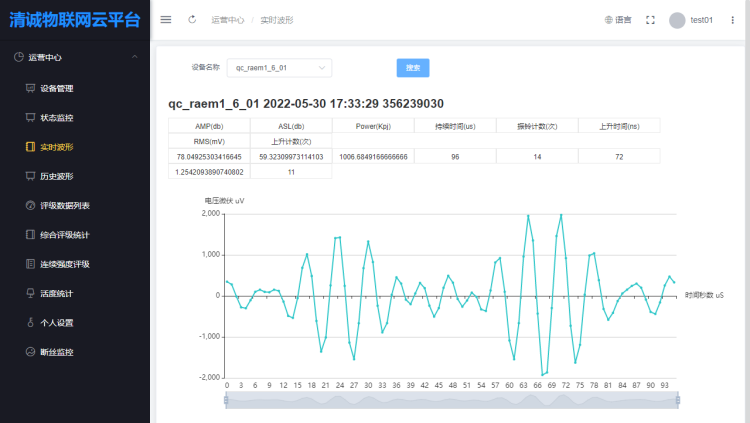This screenshot has height=423, width=750.
Task: Click the 振铃计数(次) column header
Action: 537,126
